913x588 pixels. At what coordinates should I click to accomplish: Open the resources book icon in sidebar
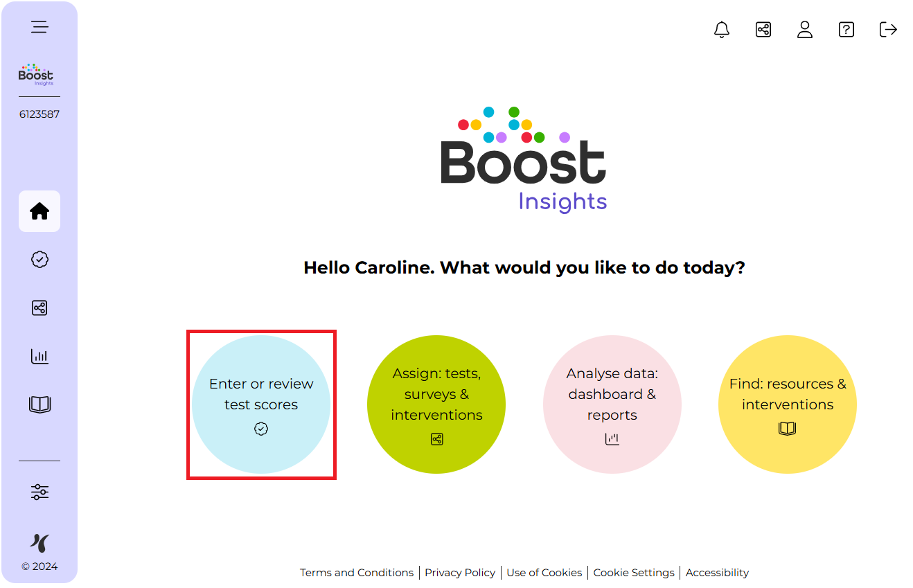click(x=39, y=404)
